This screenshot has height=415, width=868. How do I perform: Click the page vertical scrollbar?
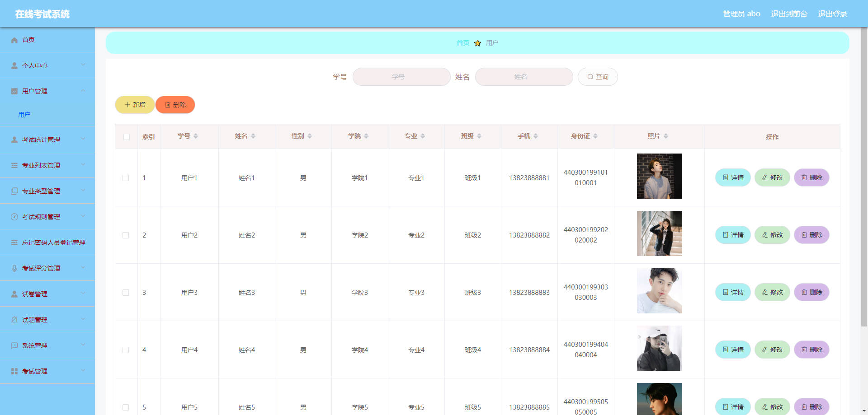pyautogui.click(x=864, y=177)
